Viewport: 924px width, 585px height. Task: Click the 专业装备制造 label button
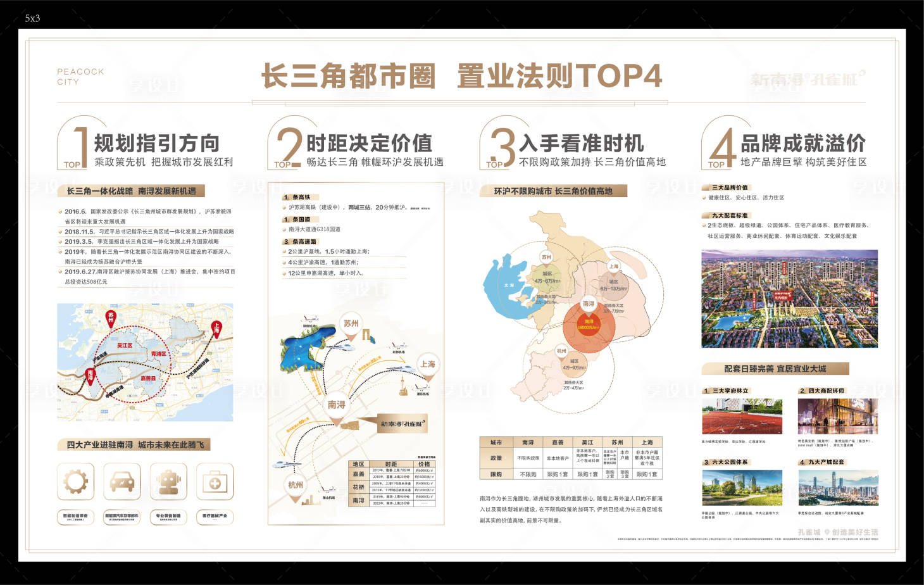168,517
